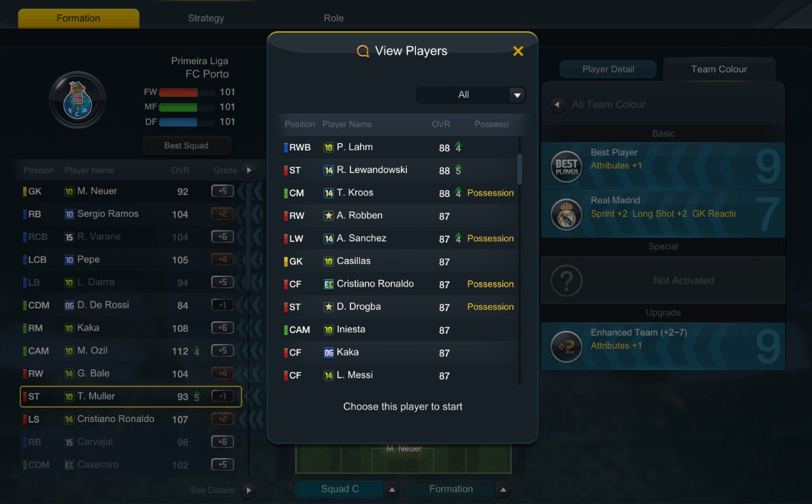Click the Real Madrid crest icon
The width and height of the screenshot is (812, 504).
pyautogui.click(x=566, y=214)
